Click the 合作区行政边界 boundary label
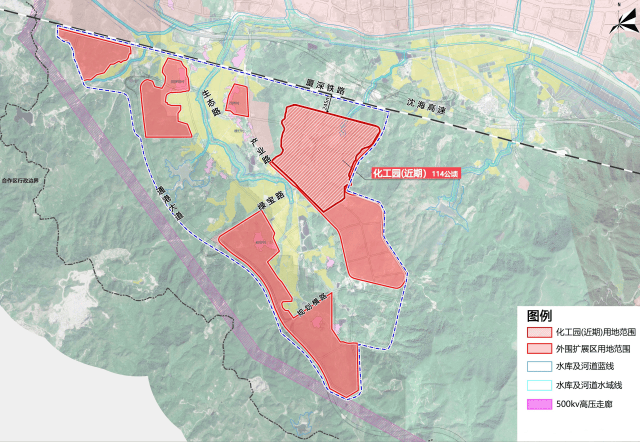This screenshot has height=442, width=640. click(x=20, y=180)
